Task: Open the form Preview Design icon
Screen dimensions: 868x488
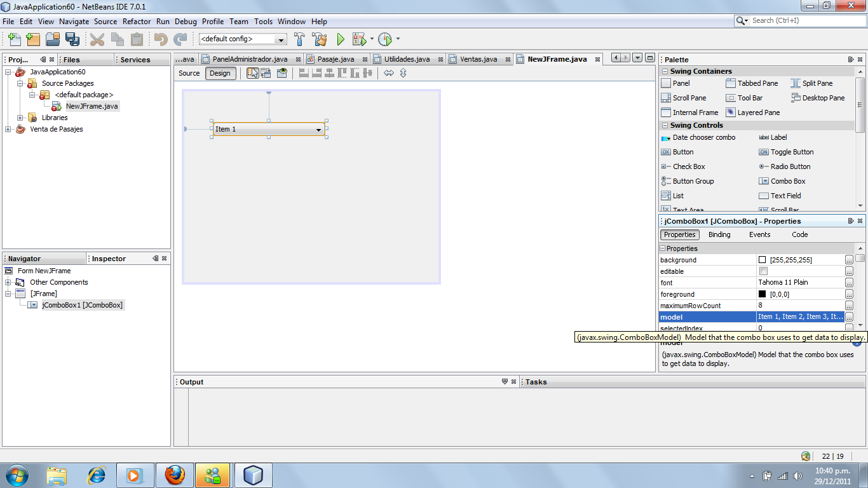Action: point(281,73)
